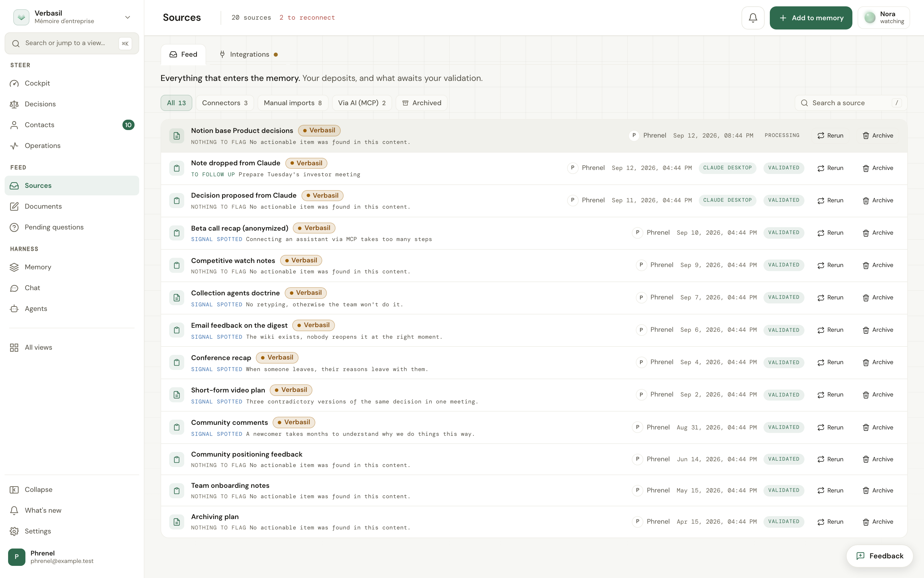The height and width of the screenshot is (578, 924).
Task: Open Agents in the sidebar
Action: click(x=72, y=308)
